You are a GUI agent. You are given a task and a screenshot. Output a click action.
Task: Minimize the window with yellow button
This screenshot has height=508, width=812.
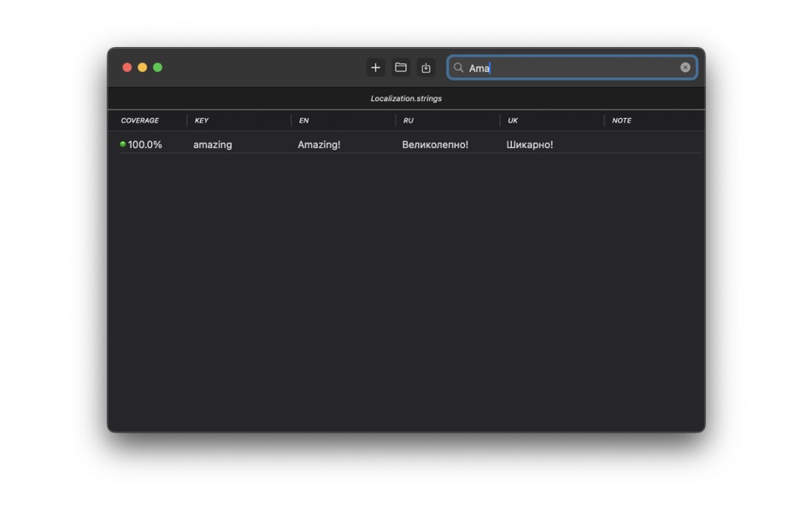(x=143, y=68)
